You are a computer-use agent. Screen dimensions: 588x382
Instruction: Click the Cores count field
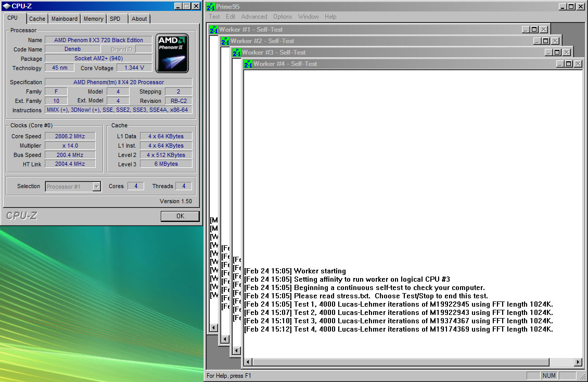pyautogui.click(x=136, y=186)
